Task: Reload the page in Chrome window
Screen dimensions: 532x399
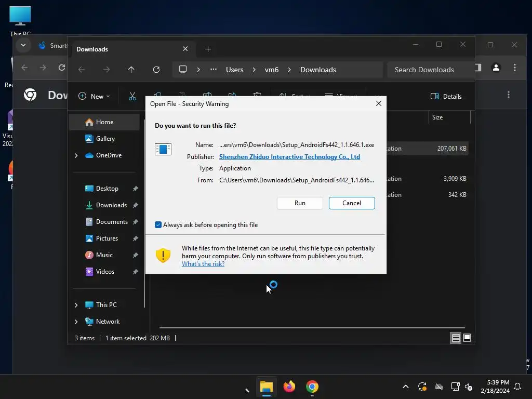Action: 62,68
